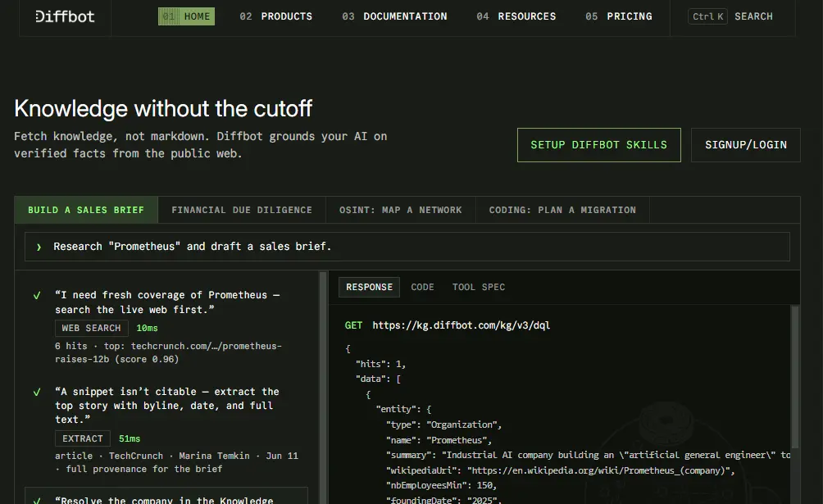The width and height of the screenshot is (823, 504).
Task: Click the "nbEmployeesMin": 150 line
Action: [441, 486]
